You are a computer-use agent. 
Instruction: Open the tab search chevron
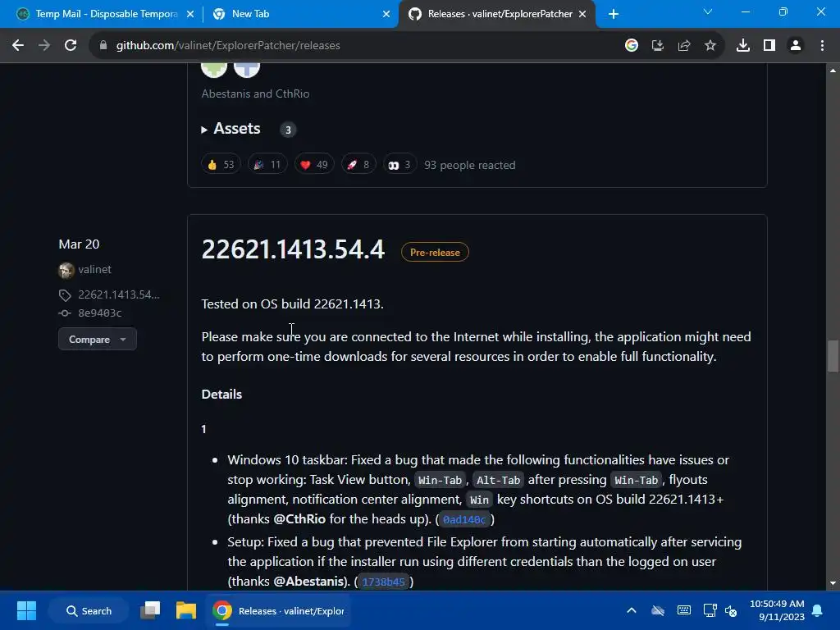click(708, 11)
